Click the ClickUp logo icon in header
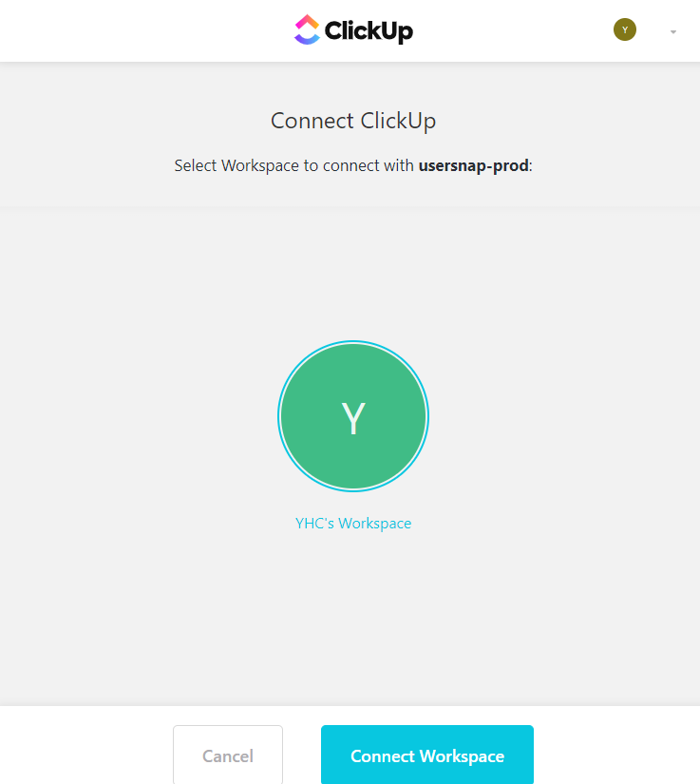Viewport: 700px width, 784px height. (x=307, y=29)
